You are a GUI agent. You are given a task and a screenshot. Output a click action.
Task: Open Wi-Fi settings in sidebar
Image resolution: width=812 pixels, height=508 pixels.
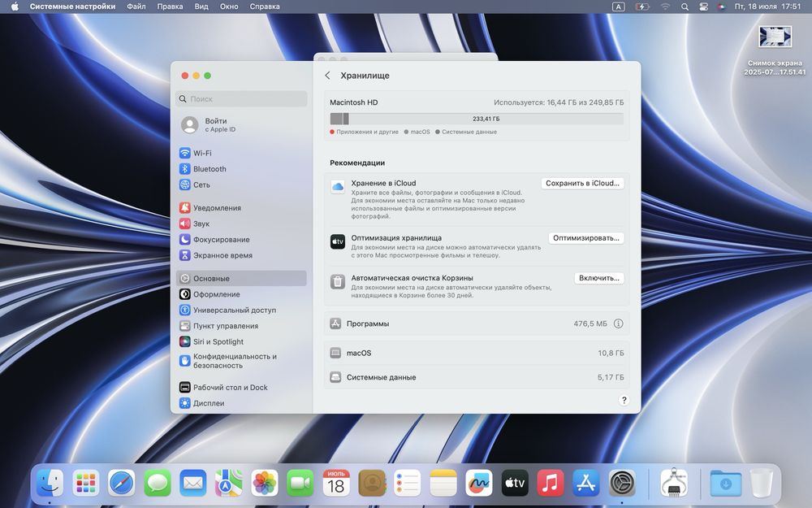241,153
